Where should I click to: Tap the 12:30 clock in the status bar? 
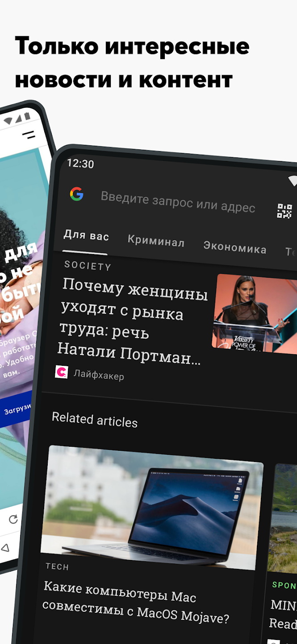(x=80, y=164)
